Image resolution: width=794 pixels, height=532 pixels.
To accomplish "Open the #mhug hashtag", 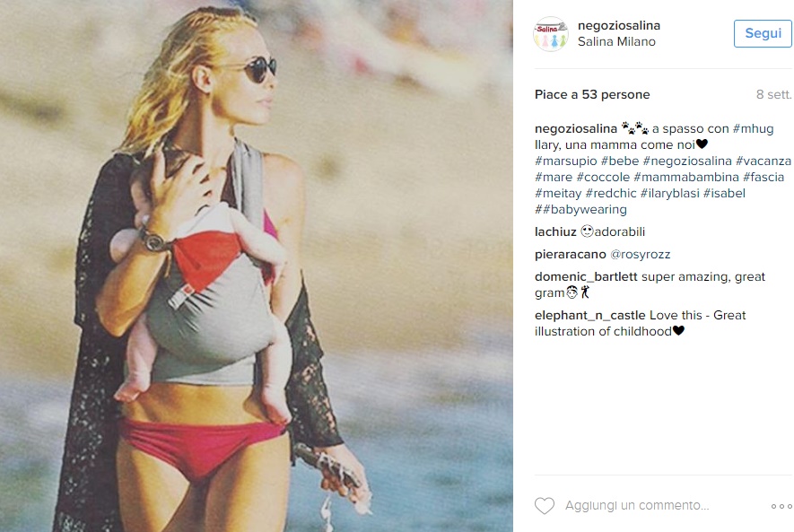I will [753, 128].
